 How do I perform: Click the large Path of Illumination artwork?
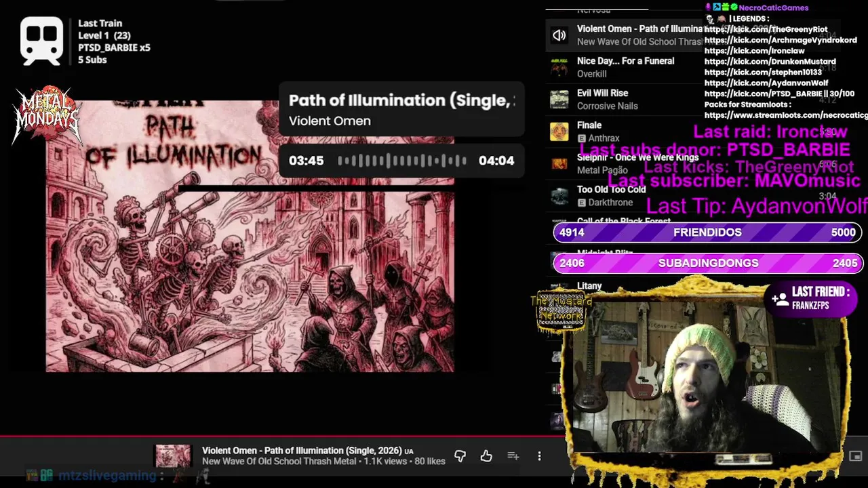(250, 236)
